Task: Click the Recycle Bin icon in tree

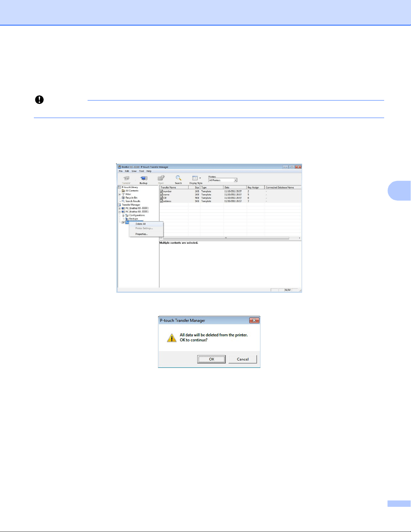Action: click(123, 198)
